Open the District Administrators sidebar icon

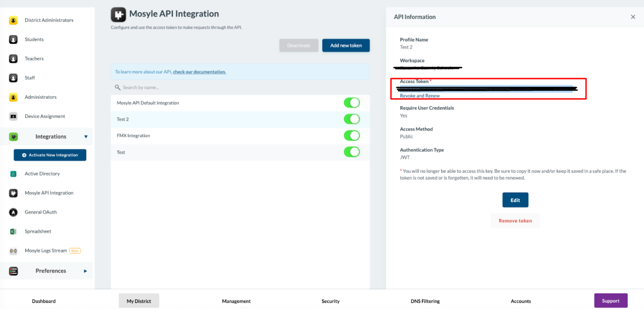coord(13,20)
